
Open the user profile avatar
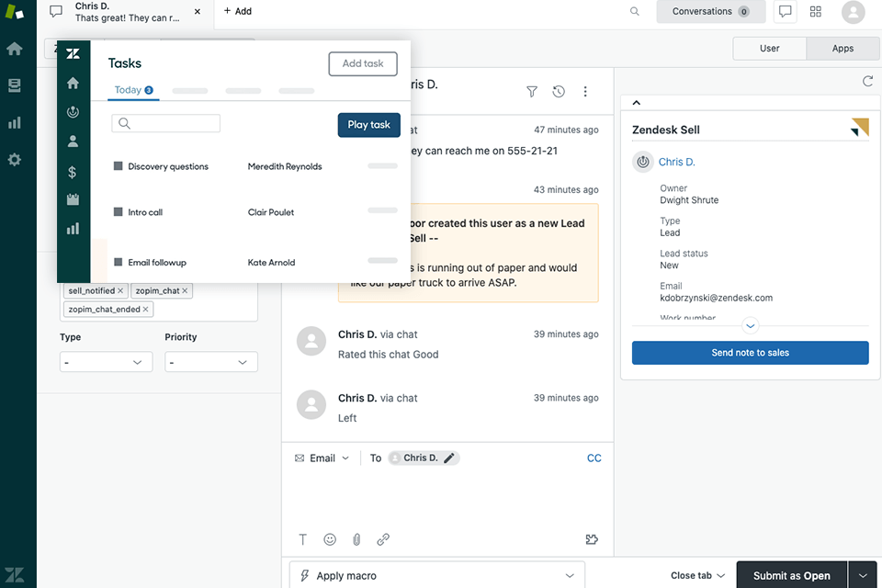[853, 12]
